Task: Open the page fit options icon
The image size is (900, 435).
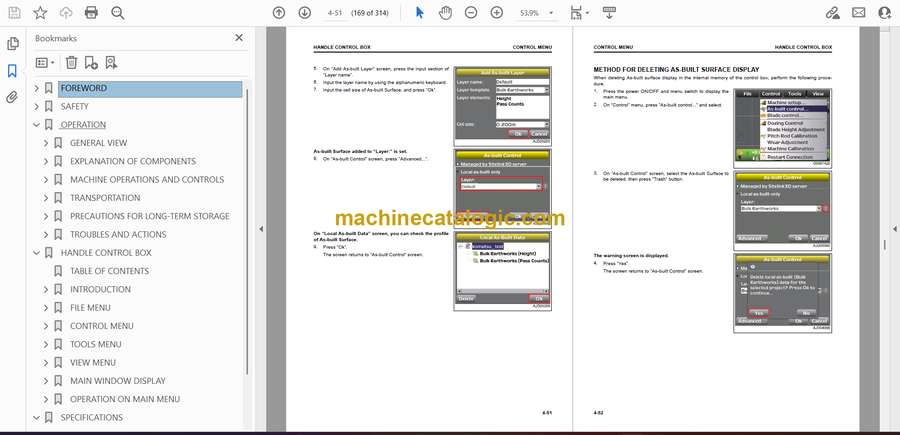Action: point(578,13)
